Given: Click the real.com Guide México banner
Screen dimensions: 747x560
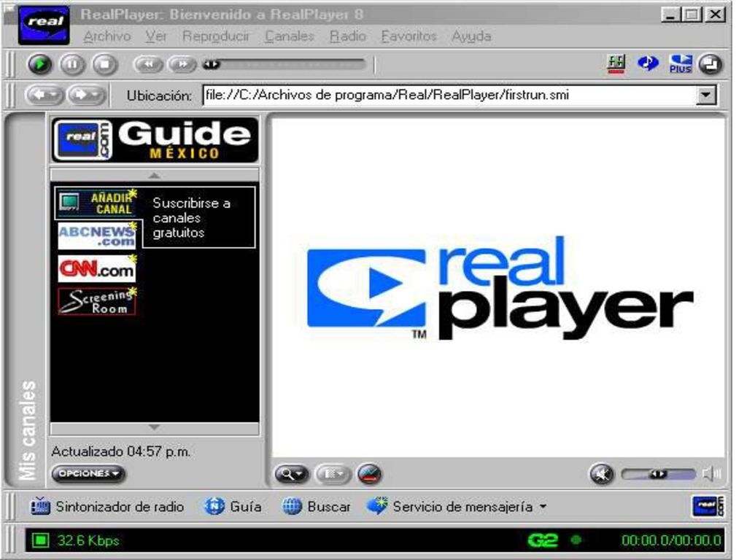Looking at the screenshot, I should click(x=155, y=140).
